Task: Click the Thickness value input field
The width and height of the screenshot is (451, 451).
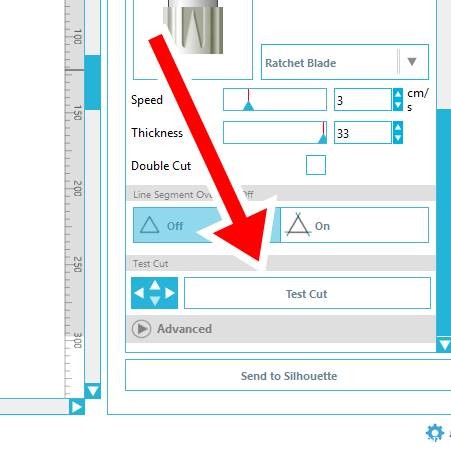Action: tap(363, 133)
